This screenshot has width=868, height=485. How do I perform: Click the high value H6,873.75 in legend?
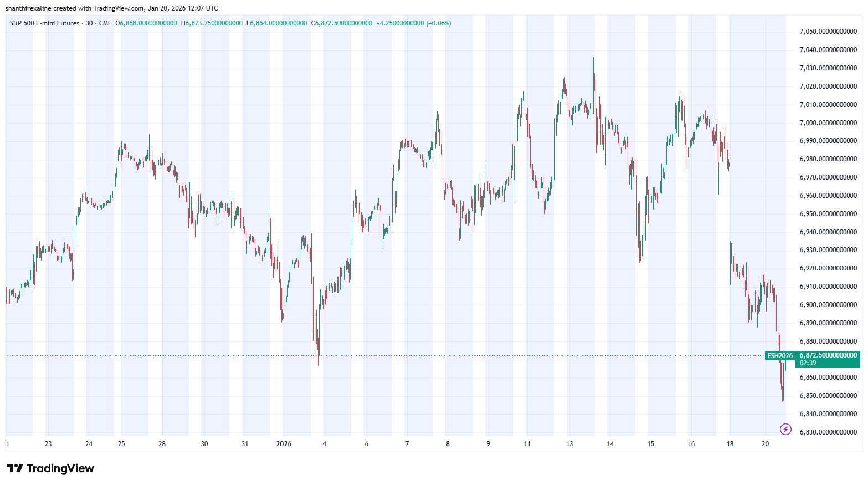212,23
